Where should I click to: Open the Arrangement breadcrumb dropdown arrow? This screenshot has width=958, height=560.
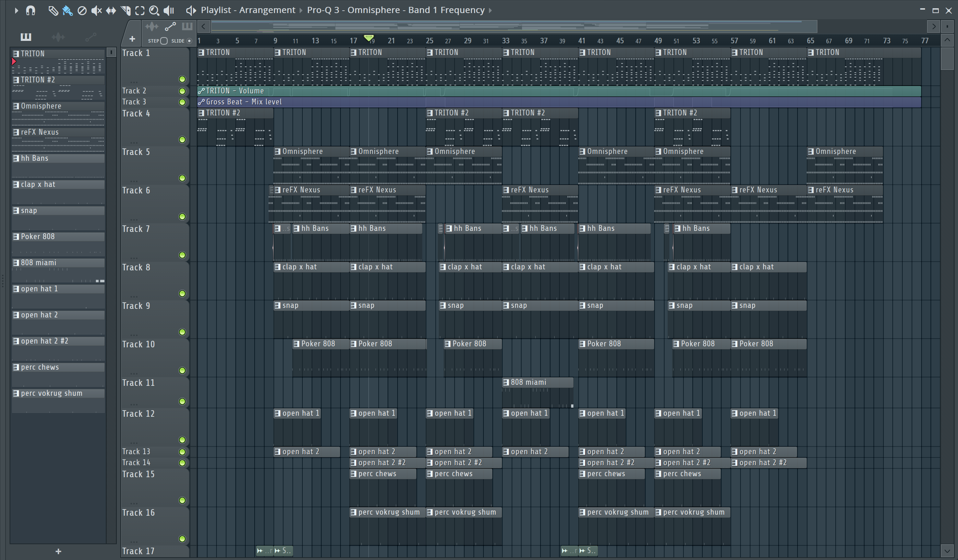tap(301, 11)
